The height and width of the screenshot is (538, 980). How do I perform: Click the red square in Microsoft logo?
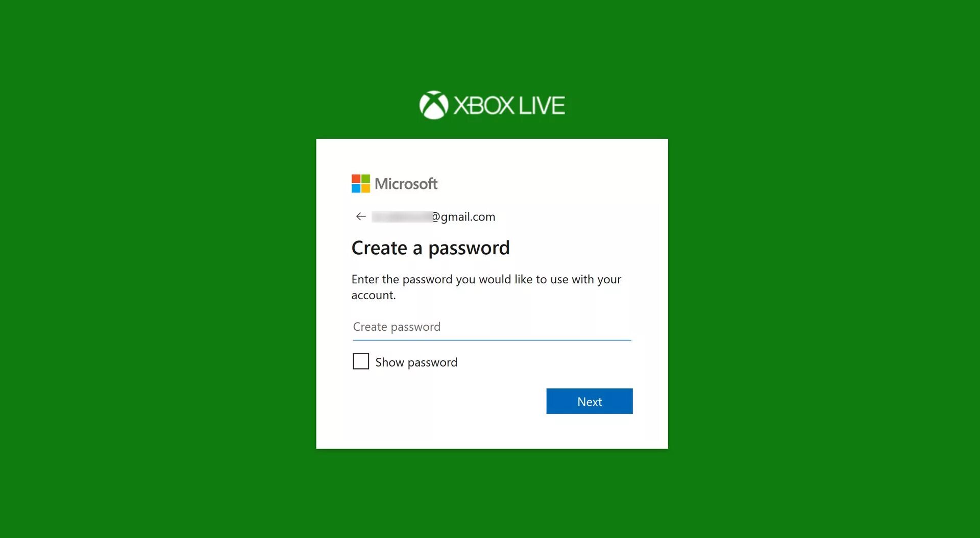[x=356, y=179]
